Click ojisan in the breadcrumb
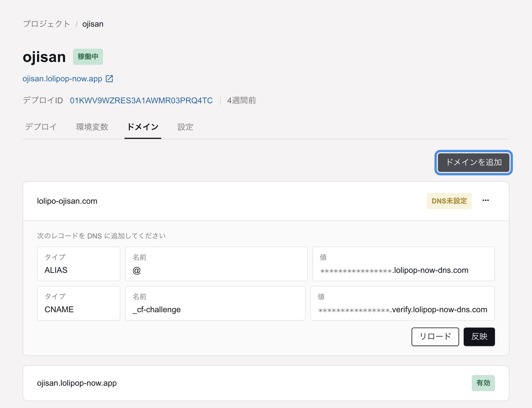The width and height of the screenshot is (532, 408). 93,24
